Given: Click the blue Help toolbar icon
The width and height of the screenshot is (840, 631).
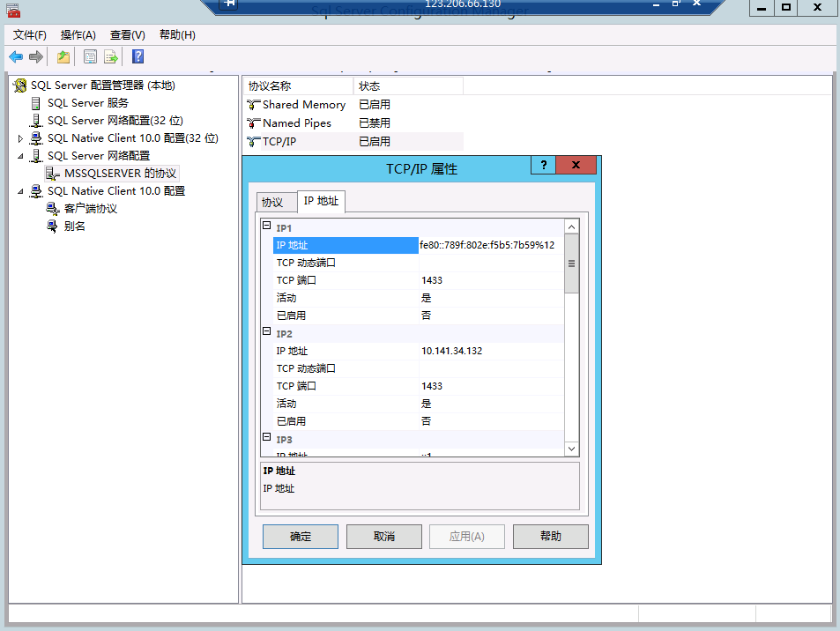Looking at the screenshot, I should (x=138, y=56).
